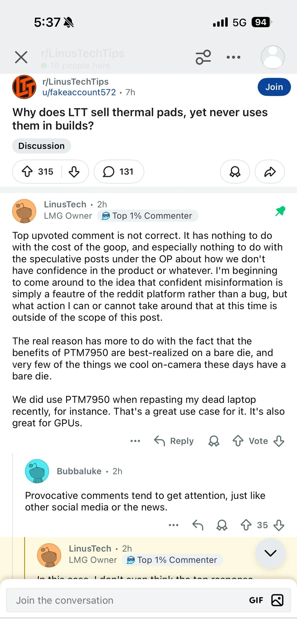Join the r/LinusTechTips community
This screenshot has height=644, width=297.
(x=274, y=87)
